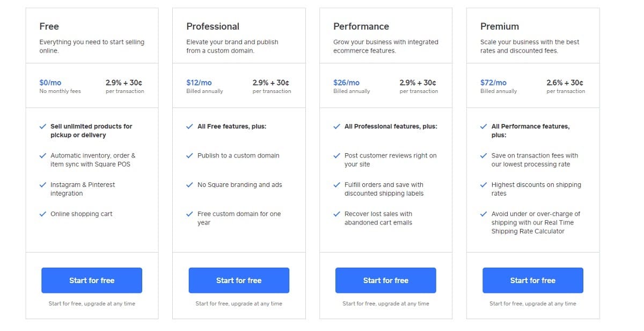The height and width of the screenshot is (331, 644).
Task: Select the '$72/mo' price on Premium
Action: click(x=493, y=82)
